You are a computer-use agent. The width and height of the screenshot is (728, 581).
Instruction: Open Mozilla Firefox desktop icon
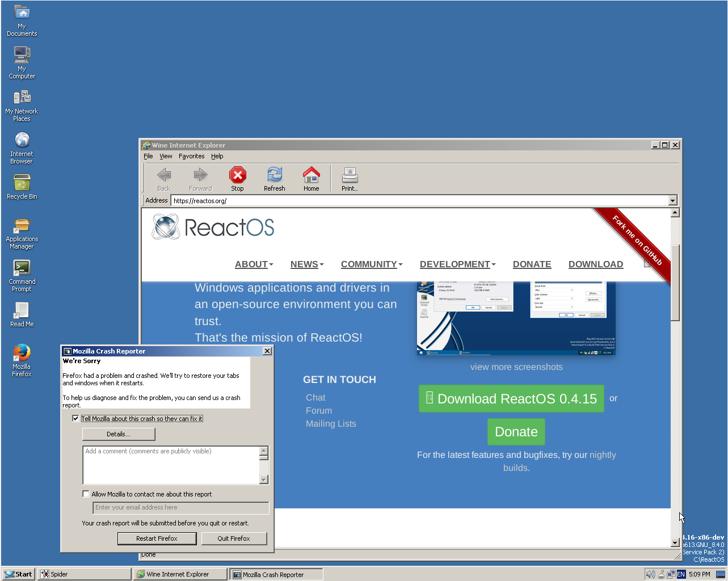click(x=22, y=353)
